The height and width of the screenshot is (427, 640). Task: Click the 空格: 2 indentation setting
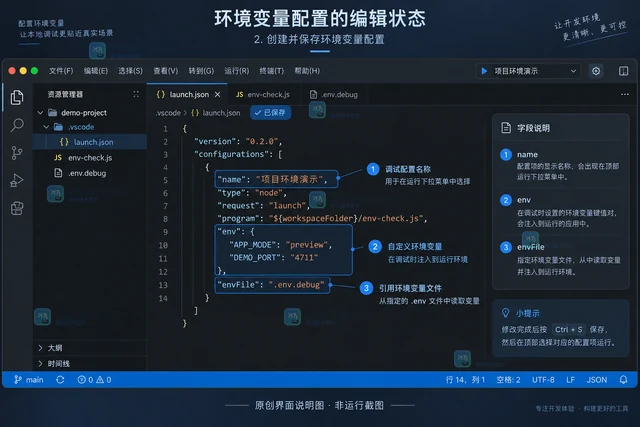click(508, 380)
